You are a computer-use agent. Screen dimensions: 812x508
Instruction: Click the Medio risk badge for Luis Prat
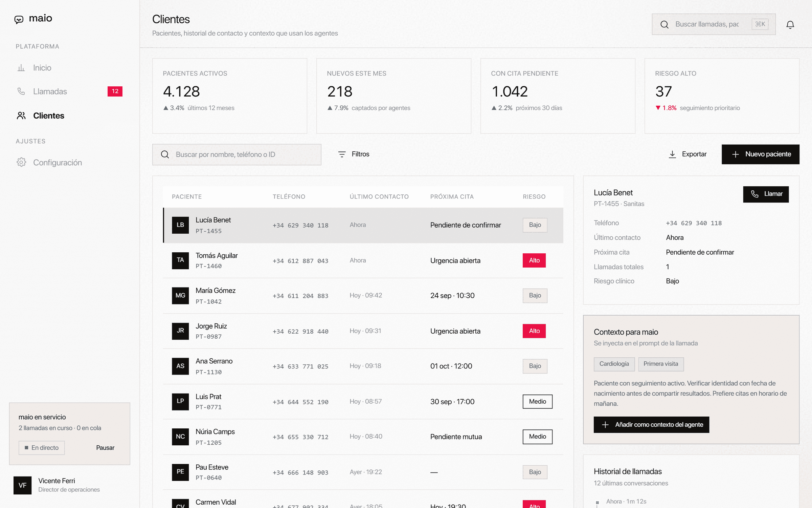click(x=538, y=401)
